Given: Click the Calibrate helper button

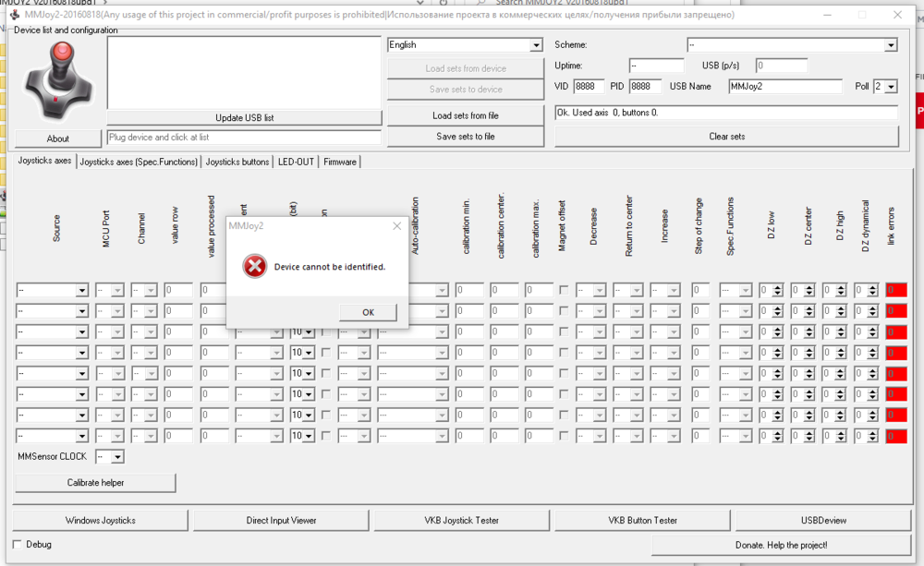Looking at the screenshot, I should [95, 483].
